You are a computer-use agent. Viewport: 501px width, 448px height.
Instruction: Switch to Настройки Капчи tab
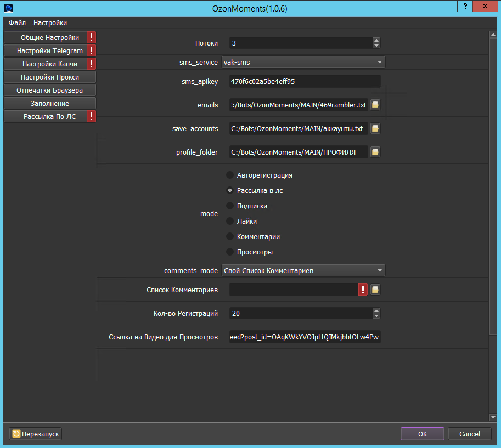click(50, 64)
